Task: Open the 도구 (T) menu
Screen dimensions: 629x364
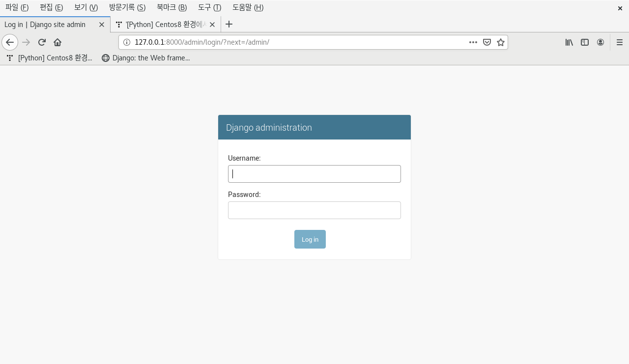Action: tap(210, 7)
